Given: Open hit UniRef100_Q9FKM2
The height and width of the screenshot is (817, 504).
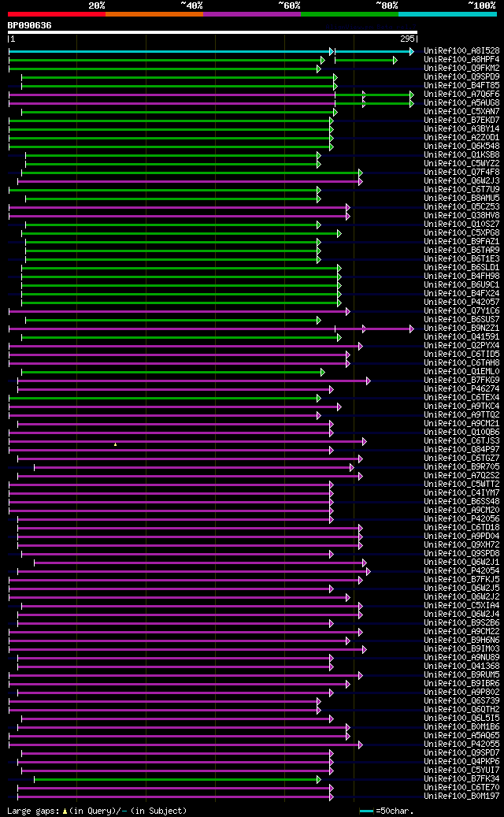Looking at the screenshot, I should [461, 69].
